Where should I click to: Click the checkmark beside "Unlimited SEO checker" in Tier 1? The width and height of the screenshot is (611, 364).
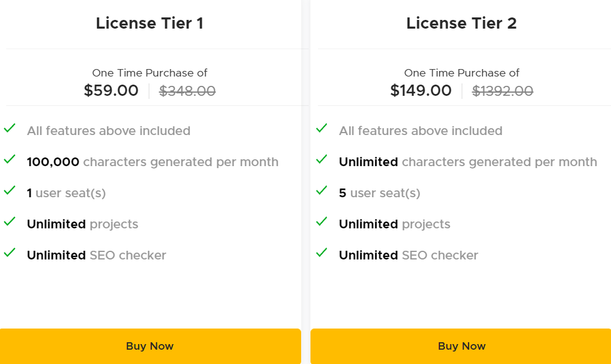tap(9, 254)
